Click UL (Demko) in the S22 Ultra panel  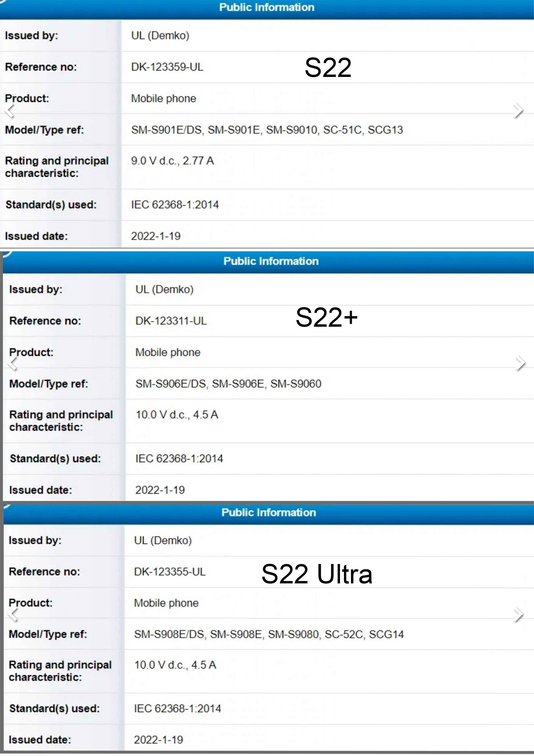click(163, 540)
